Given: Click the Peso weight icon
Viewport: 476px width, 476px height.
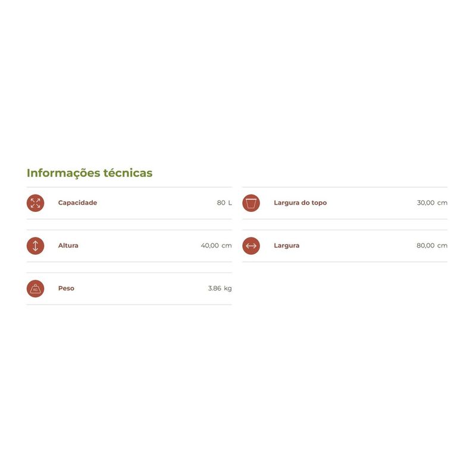Looking at the screenshot, I should pos(36,289).
